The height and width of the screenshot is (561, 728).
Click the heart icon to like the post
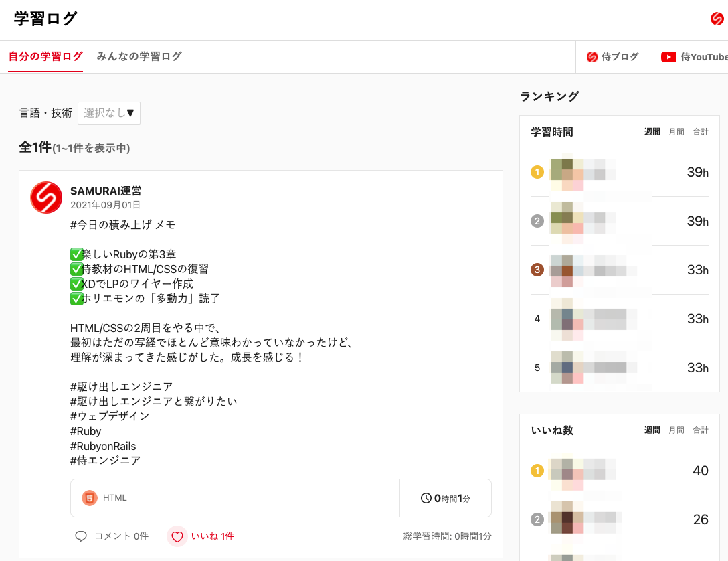[x=178, y=536]
